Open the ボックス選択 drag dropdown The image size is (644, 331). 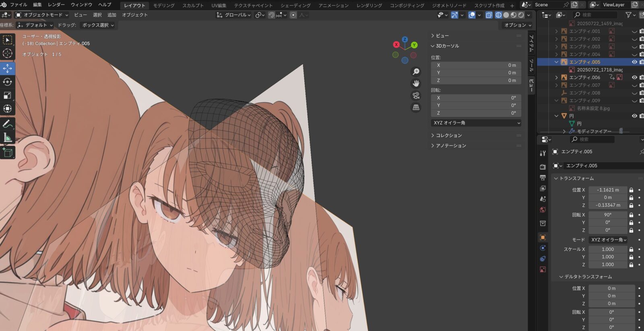(98, 25)
